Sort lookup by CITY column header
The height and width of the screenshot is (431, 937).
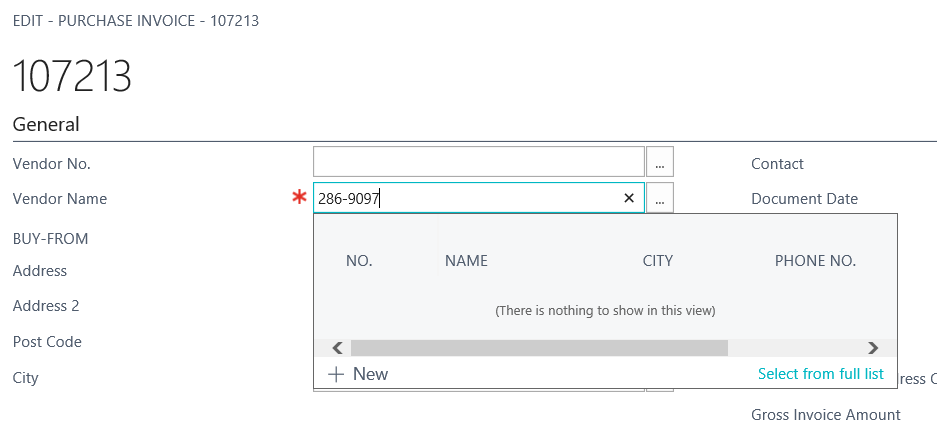(x=658, y=261)
